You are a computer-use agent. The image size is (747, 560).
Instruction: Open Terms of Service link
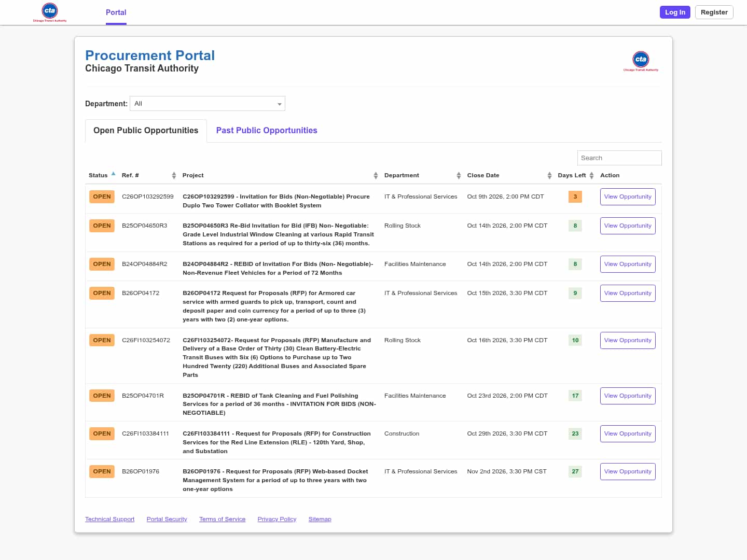[222, 520]
